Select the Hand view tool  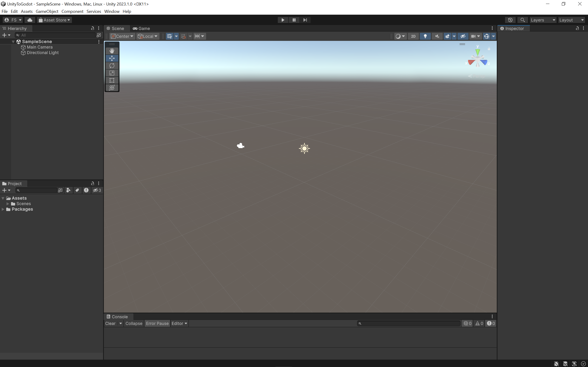[x=112, y=51]
